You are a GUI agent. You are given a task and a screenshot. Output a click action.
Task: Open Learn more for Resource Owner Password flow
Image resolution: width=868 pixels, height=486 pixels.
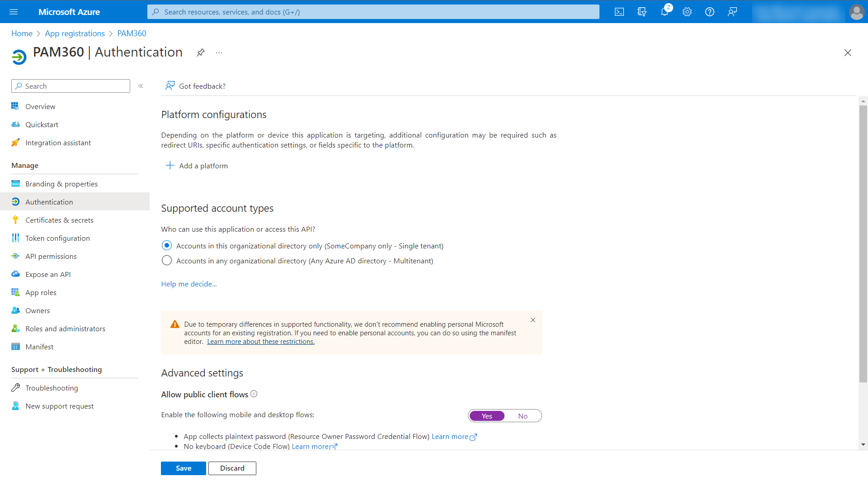click(454, 436)
